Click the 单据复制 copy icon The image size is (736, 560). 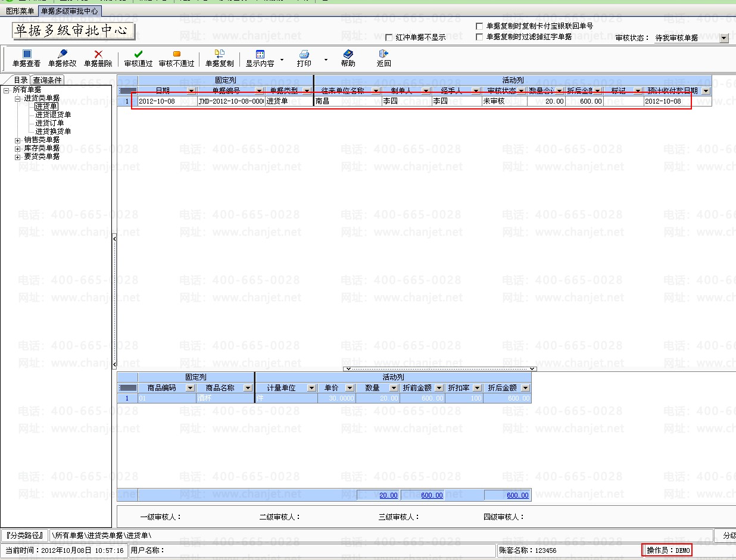(219, 54)
